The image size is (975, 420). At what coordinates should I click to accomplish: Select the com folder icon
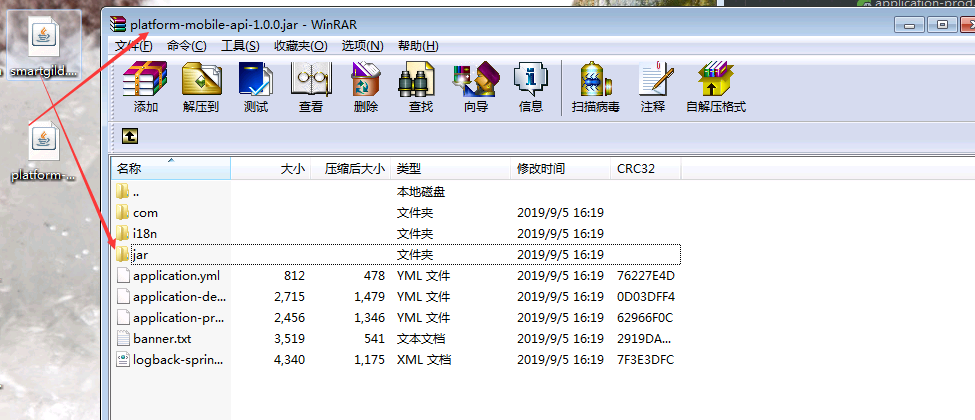pyautogui.click(x=122, y=212)
